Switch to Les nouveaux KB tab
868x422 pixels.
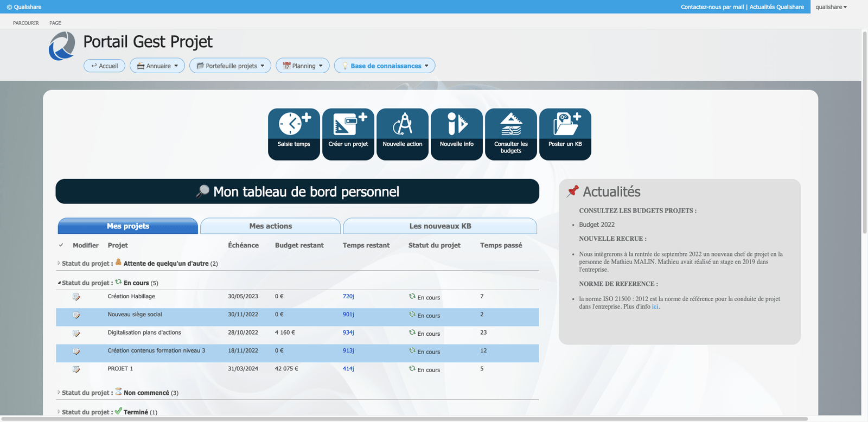coord(440,226)
